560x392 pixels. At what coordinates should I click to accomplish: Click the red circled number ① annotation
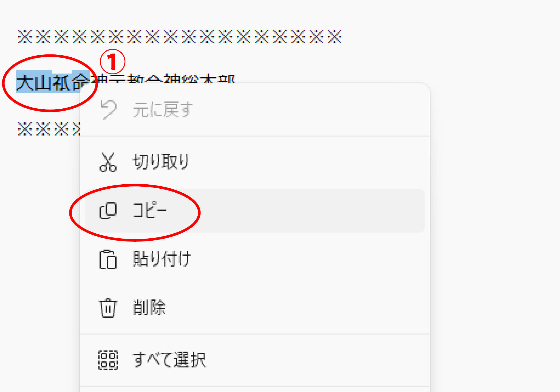click(x=112, y=62)
